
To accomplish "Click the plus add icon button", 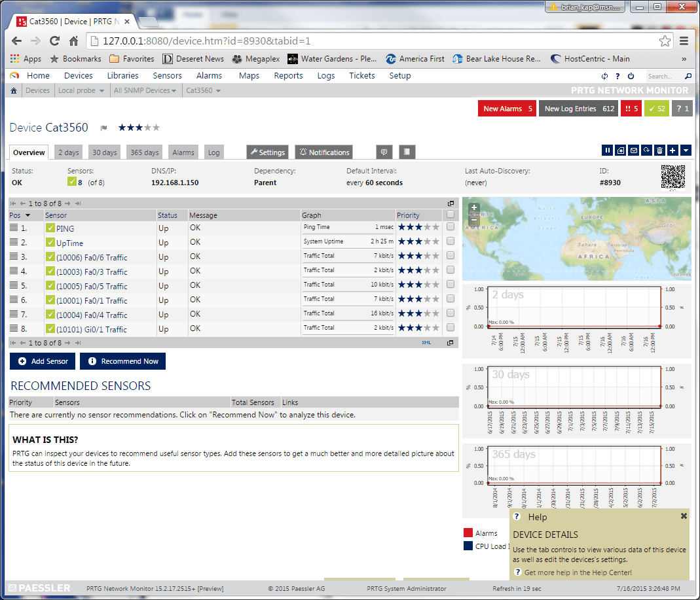I will (x=672, y=150).
